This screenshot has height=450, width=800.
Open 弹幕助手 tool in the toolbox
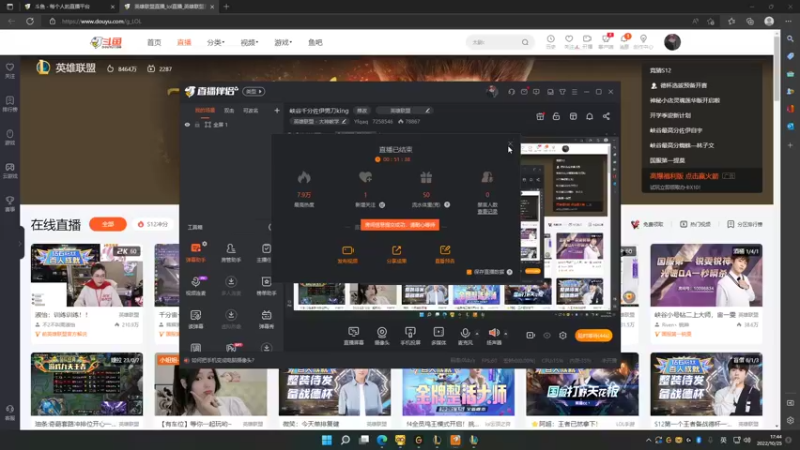tap(196, 253)
